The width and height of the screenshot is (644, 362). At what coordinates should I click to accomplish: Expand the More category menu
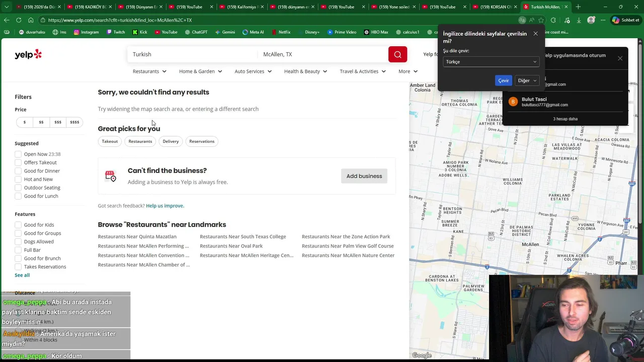(408, 71)
